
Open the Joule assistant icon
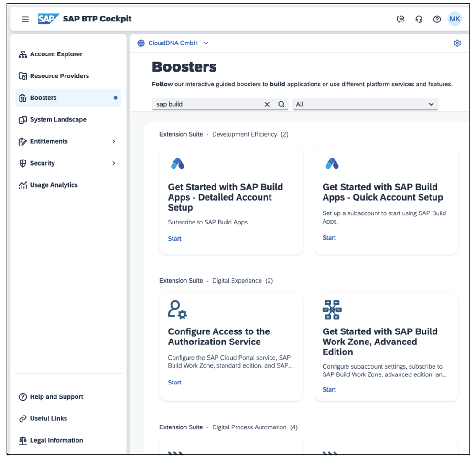[x=401, y=19]
